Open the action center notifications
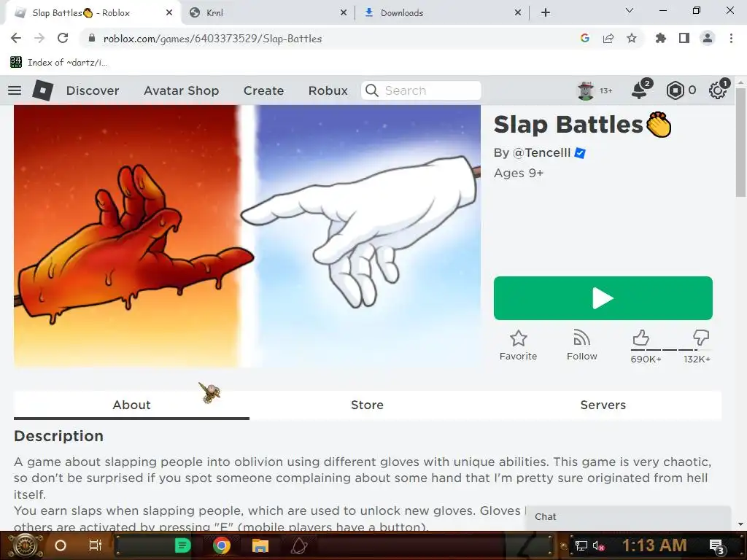The height and width of the screenshot is (560, 747). point(717,546)
